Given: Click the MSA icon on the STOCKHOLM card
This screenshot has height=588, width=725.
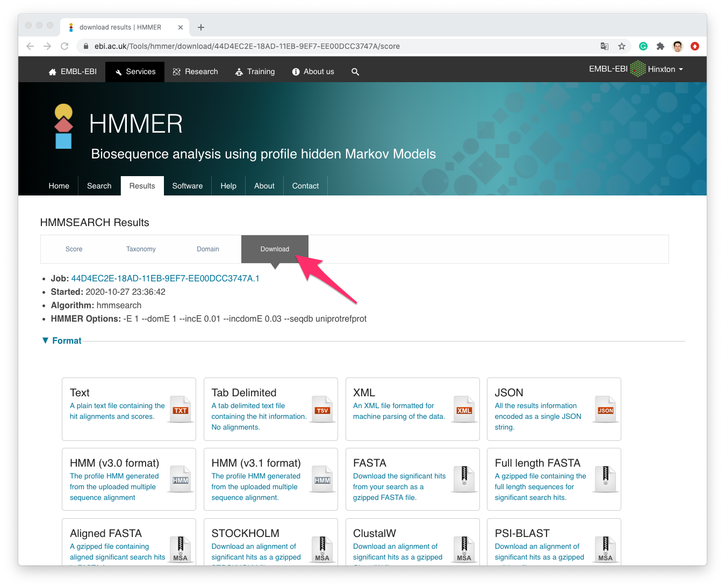Looking at the screenshot, I should (x=322, y=549).
